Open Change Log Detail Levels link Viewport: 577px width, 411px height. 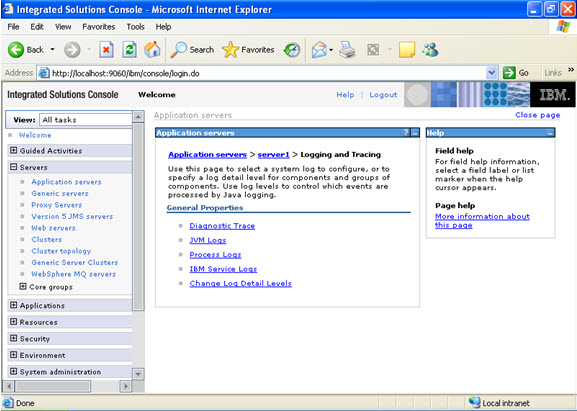coord(241,283)
